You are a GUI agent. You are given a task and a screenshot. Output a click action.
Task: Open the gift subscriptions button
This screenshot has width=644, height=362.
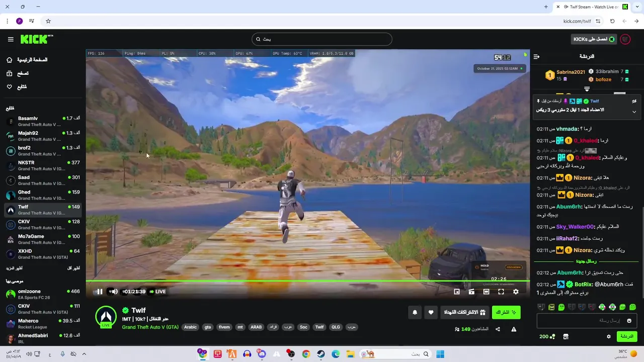[x=464, y=312]
